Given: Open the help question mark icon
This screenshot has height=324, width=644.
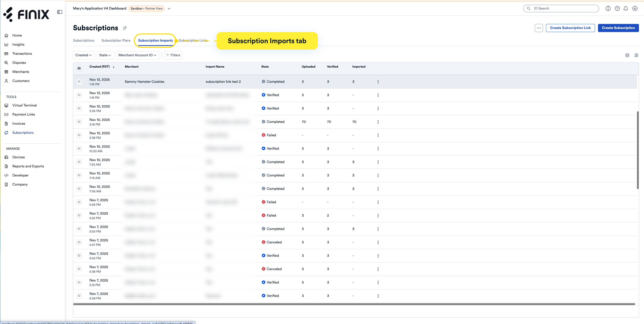Looking at the screenshot, I should [617, 9].
